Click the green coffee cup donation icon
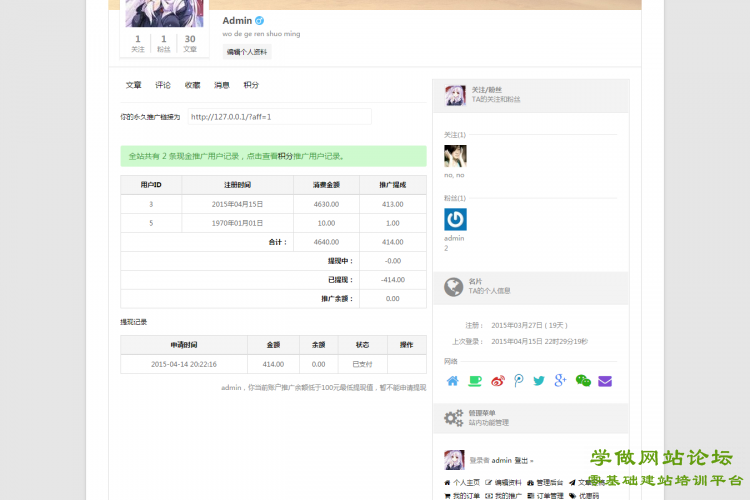 (x=475, y=381)
